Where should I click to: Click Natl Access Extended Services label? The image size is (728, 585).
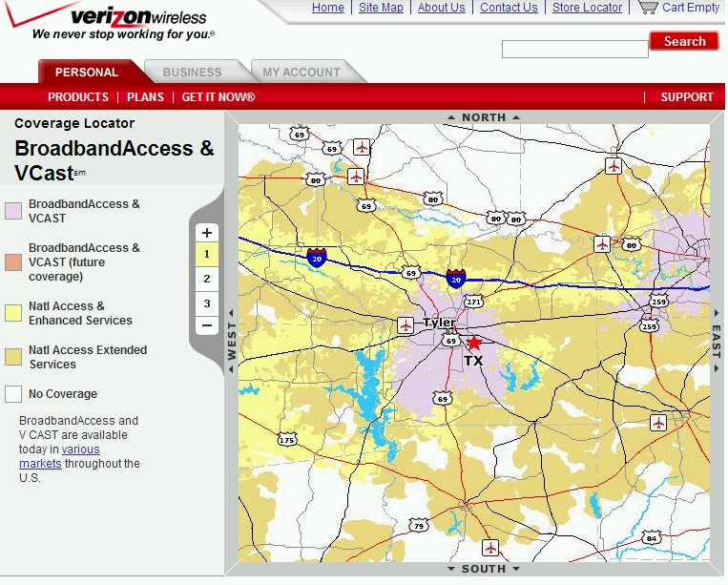coord(88,357)
